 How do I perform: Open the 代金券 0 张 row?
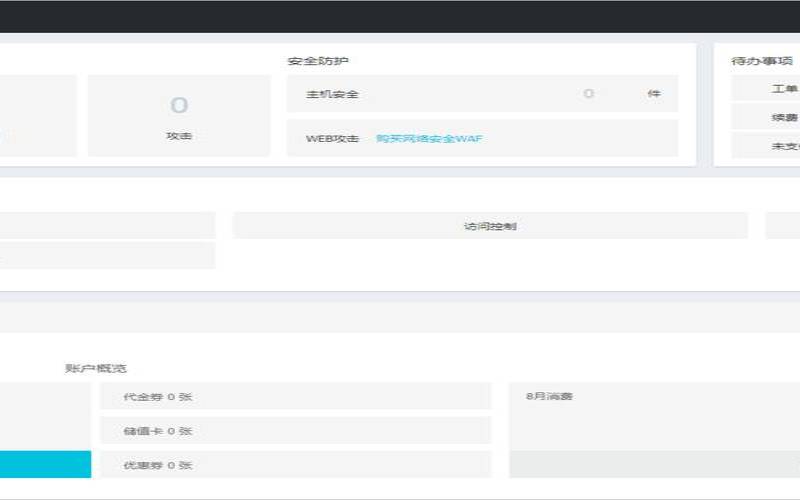click(x=296, y=396)
